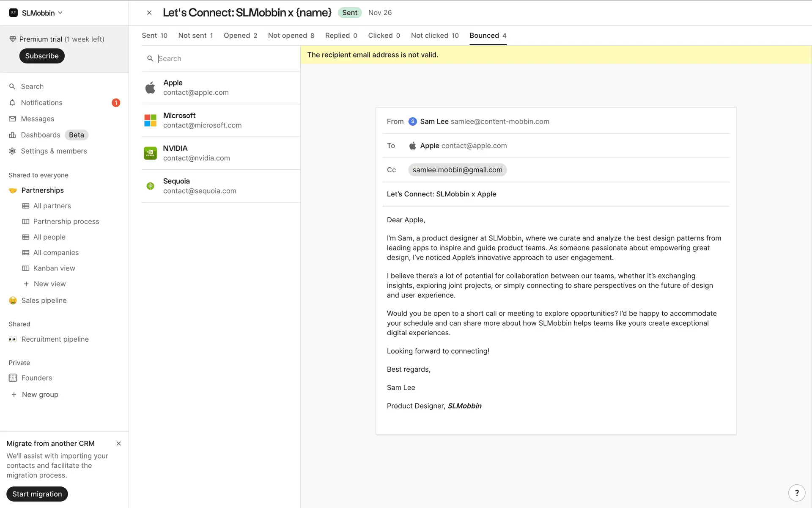The height and width of the screenshot is (508, 812).
Task: Collapse the Partnerships group
Action: pyautogui.click(x=42, y=190)
